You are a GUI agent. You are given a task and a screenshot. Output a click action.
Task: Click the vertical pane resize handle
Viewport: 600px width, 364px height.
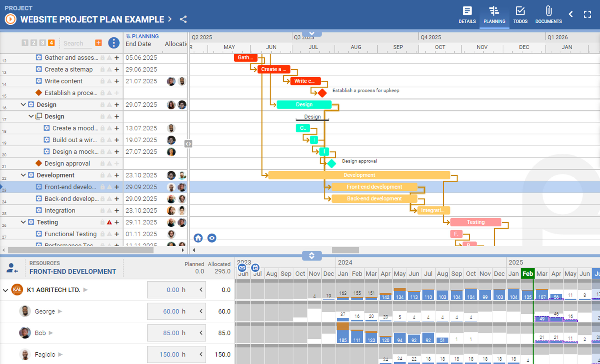click(188, 144)
